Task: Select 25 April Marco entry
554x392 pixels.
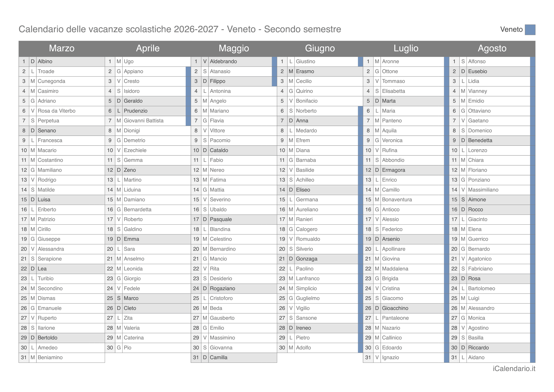Action: coord(148,298)
